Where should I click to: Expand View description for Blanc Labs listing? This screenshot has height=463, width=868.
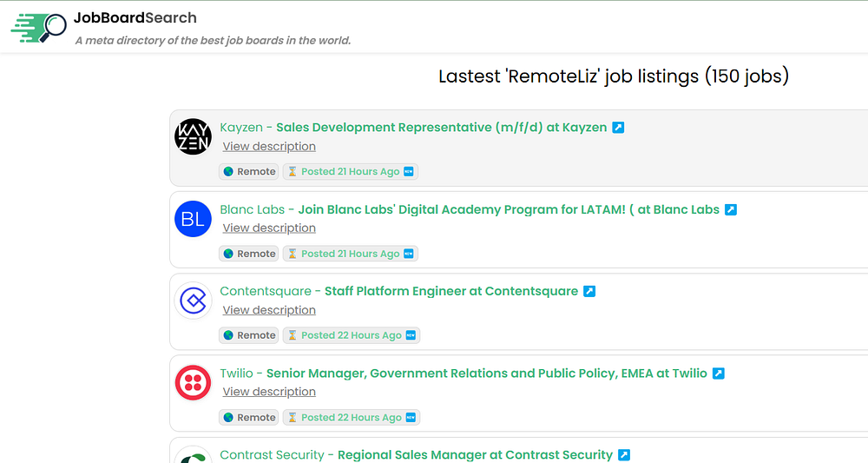pos(269,228)
